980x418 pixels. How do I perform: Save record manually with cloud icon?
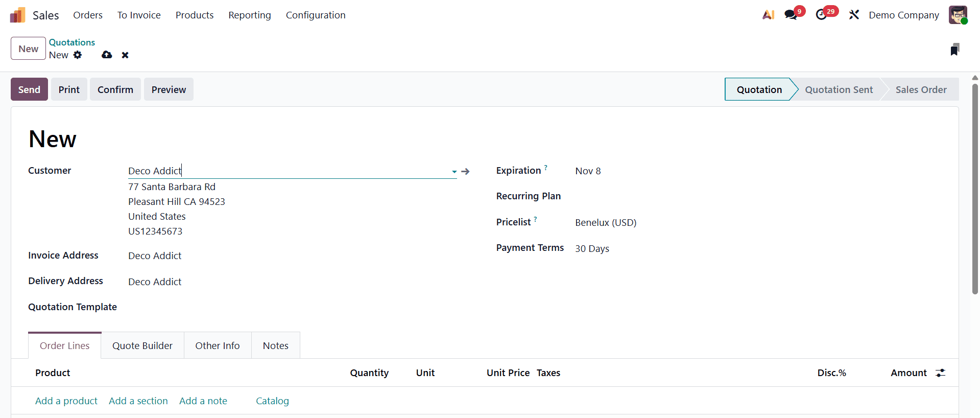pos(107,55)
